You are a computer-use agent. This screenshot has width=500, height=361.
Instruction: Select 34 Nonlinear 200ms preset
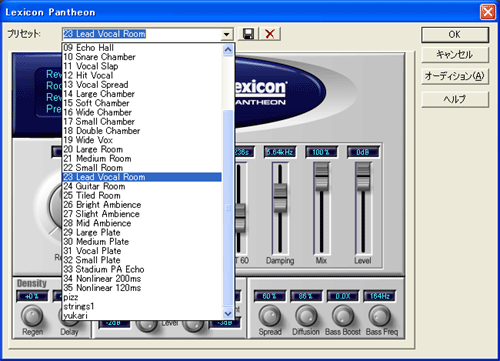point(142,279)
